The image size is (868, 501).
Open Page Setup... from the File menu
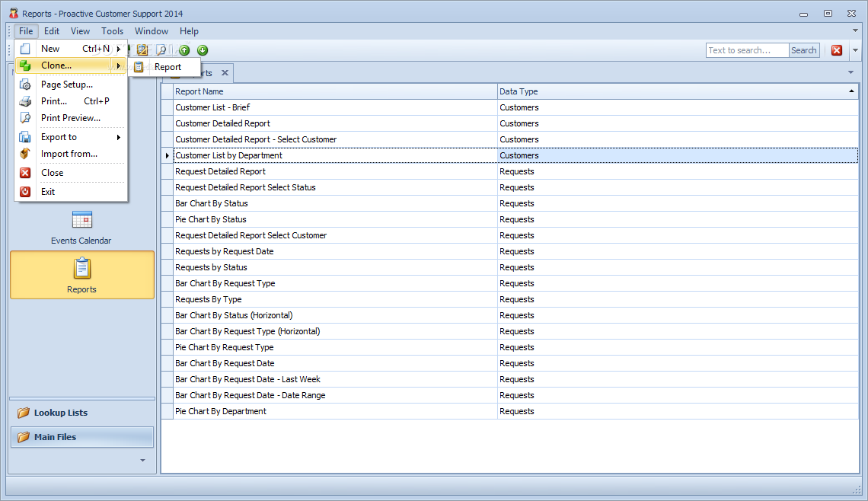point(71,85)
